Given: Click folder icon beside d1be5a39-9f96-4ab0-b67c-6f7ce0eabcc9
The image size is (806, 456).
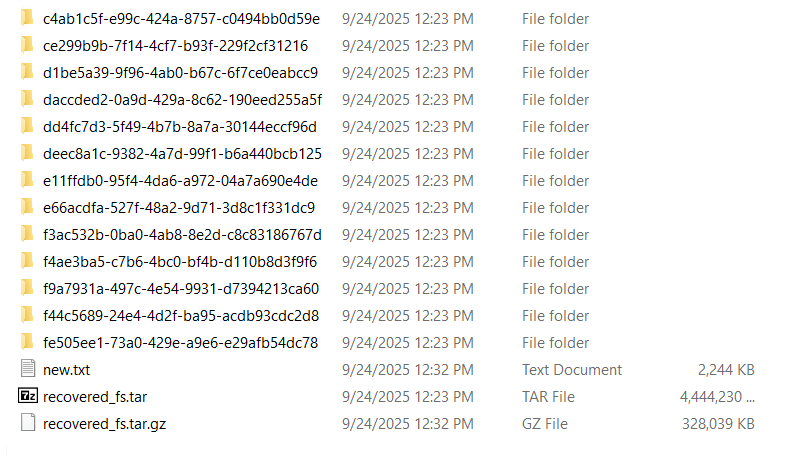Looking at the screenshot, I should tap(27, 73).
